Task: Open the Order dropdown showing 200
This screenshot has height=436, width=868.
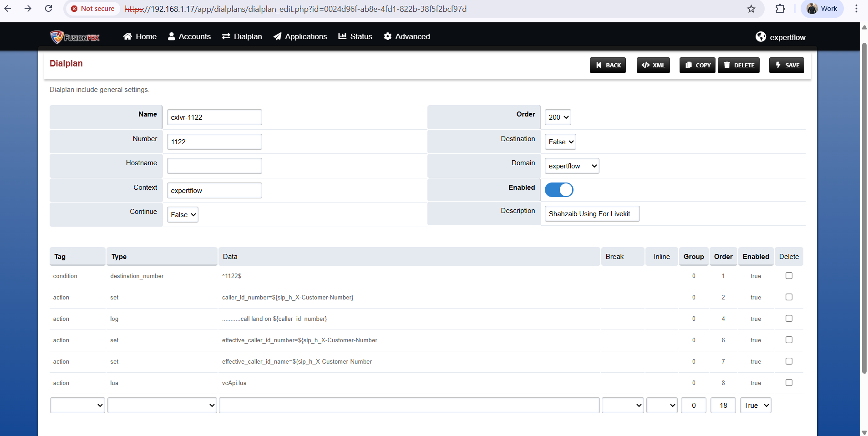Action: click(x=558, y=117)
